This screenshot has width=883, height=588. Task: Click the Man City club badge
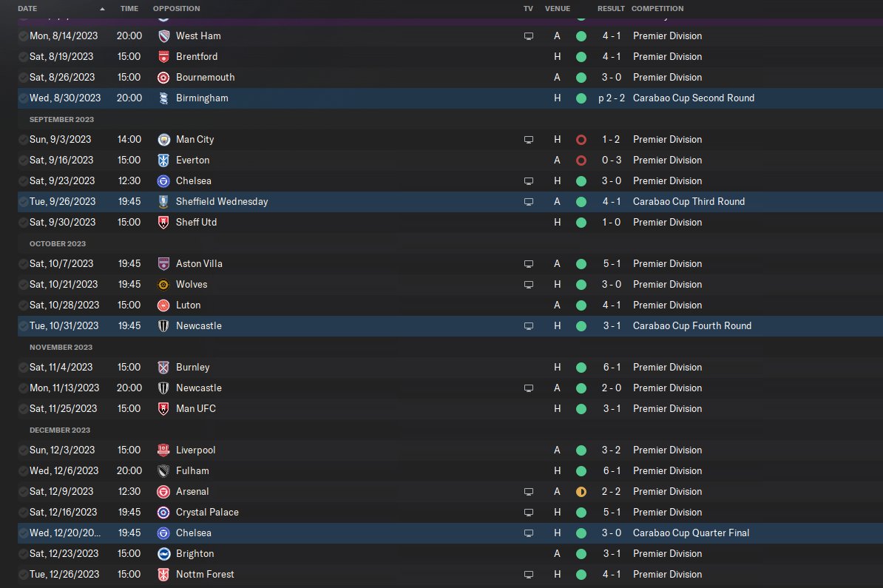pos(163,140)
